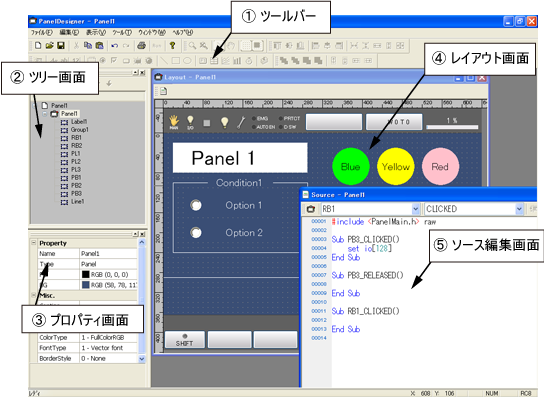This screenshot has height=397, width=544.
Task: Click the Save floppy disk icon
Action: tap(61, 45)
